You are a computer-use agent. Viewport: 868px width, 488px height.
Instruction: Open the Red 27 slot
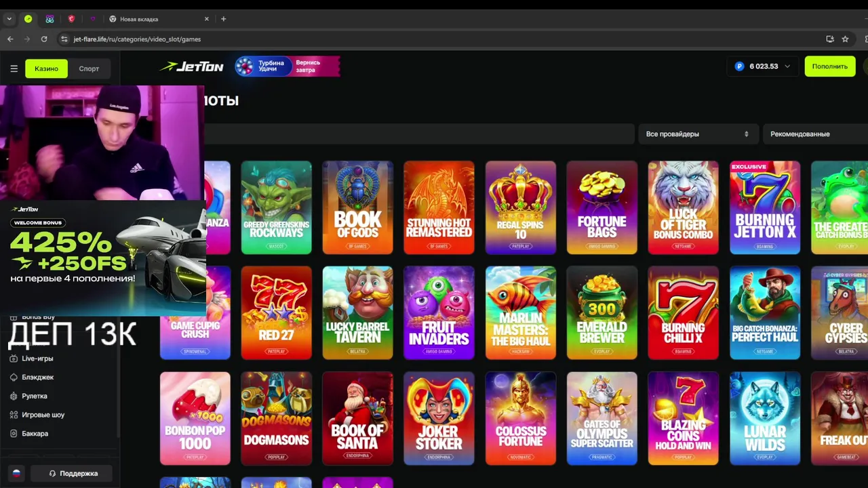[276, 312]
